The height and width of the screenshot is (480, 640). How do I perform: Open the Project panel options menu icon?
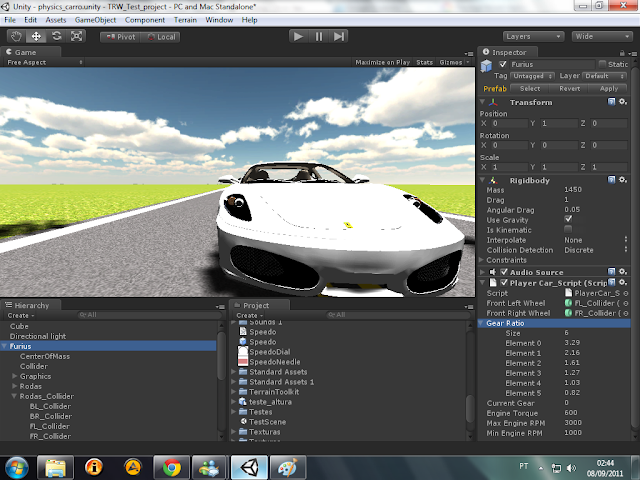coord(469,307)
